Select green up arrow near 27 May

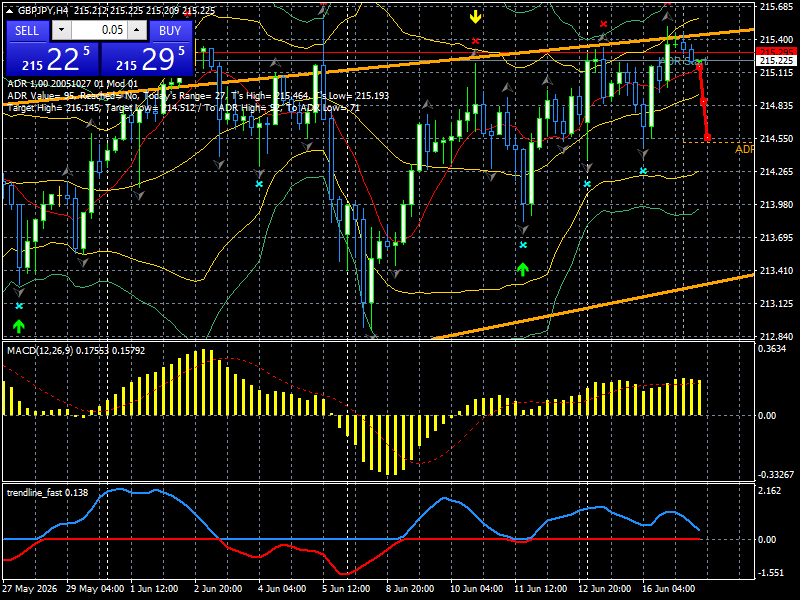coord(18,326)
